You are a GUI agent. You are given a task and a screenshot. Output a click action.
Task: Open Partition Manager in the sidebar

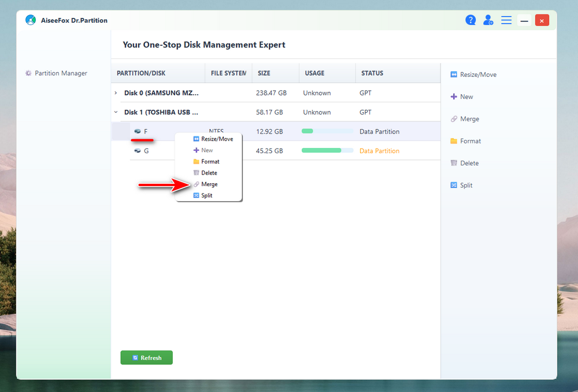[60, 73]
